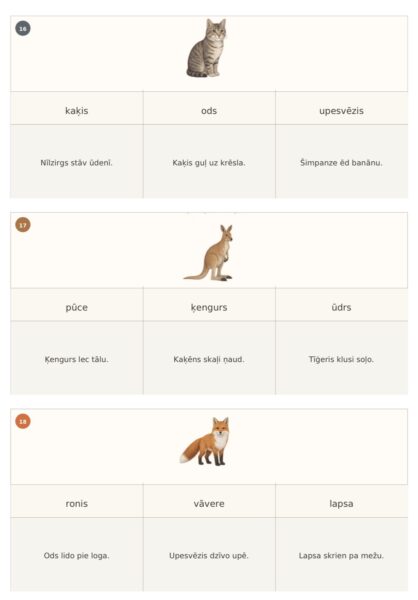The height and width of the screenshot is (600, 418).
Task: Click question number 18 badge
Action: pos(23,421)
